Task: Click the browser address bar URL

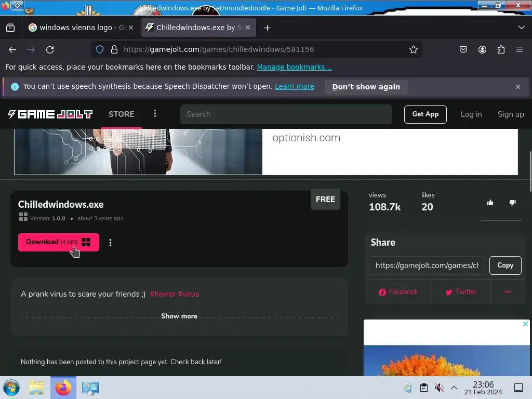Action: tap(219, 49)
